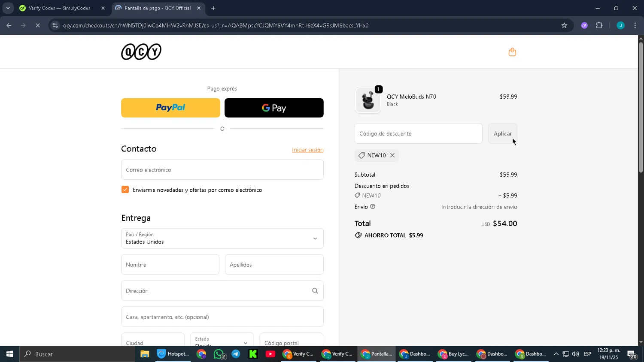Click the Windows taskbar Buscar search box
This screenshot has height=362, width=644.
pos(77,354)
